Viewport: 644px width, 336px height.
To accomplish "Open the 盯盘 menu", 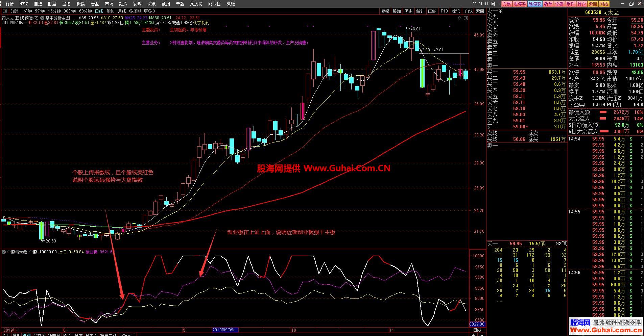I will [x=52, y=4].
